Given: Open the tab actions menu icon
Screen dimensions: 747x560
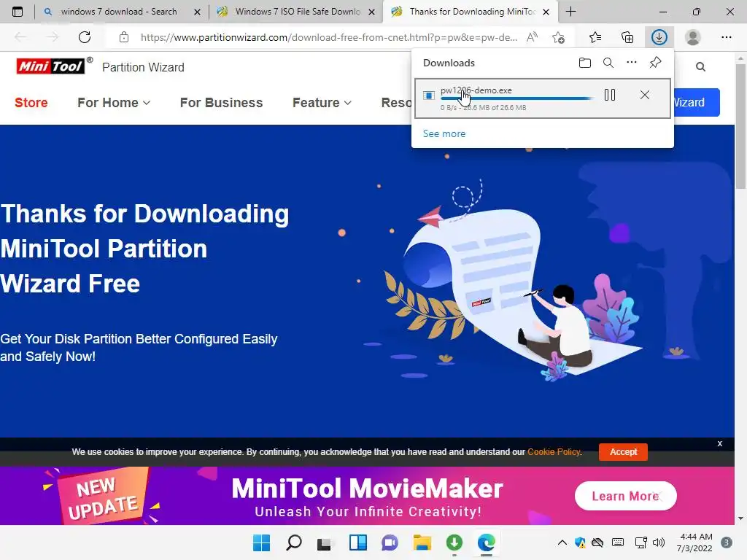Looking at the screenshot, I should coord(18,12).
